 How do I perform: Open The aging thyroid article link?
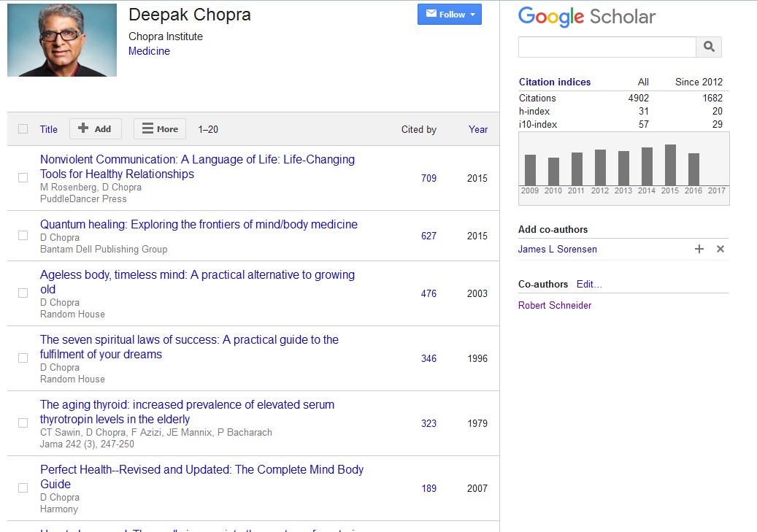click(187, 412)
